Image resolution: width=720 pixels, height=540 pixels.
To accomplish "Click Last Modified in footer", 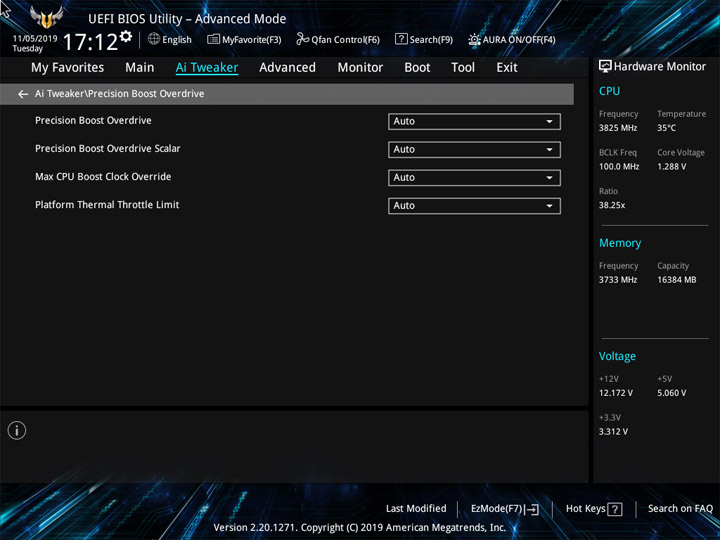I will 416,508.
